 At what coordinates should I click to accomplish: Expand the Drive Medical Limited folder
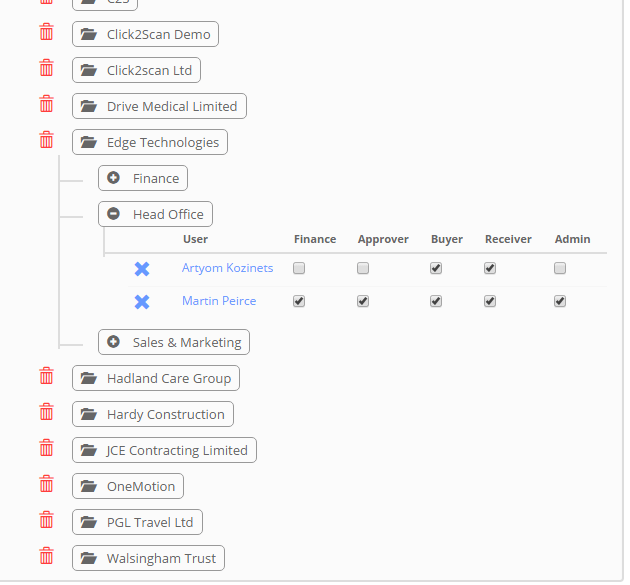tap(159, 106)
